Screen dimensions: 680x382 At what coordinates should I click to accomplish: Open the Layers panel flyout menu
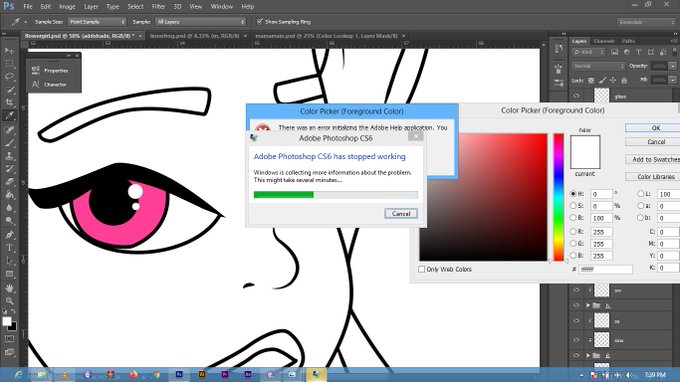[673, 41]
